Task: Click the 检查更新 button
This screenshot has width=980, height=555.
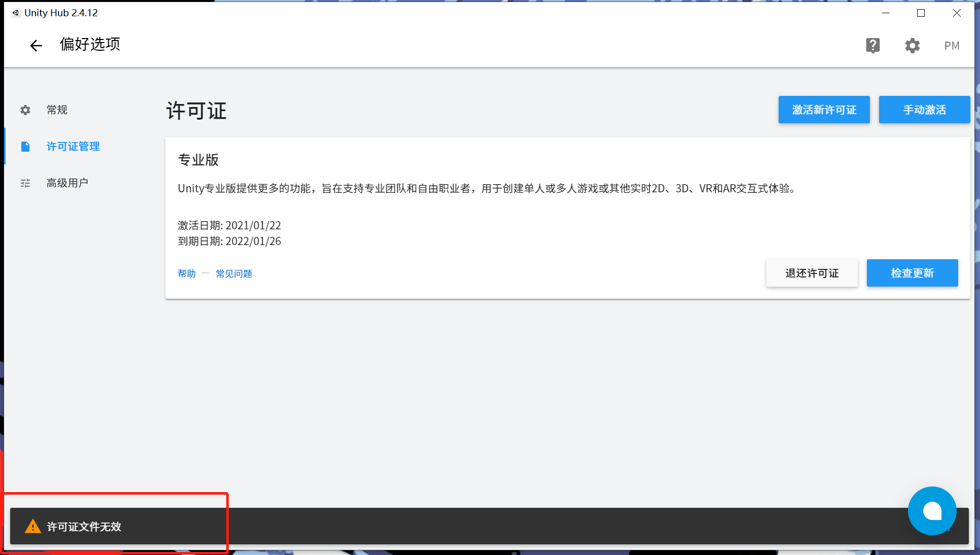Action: tap(912, 273)
